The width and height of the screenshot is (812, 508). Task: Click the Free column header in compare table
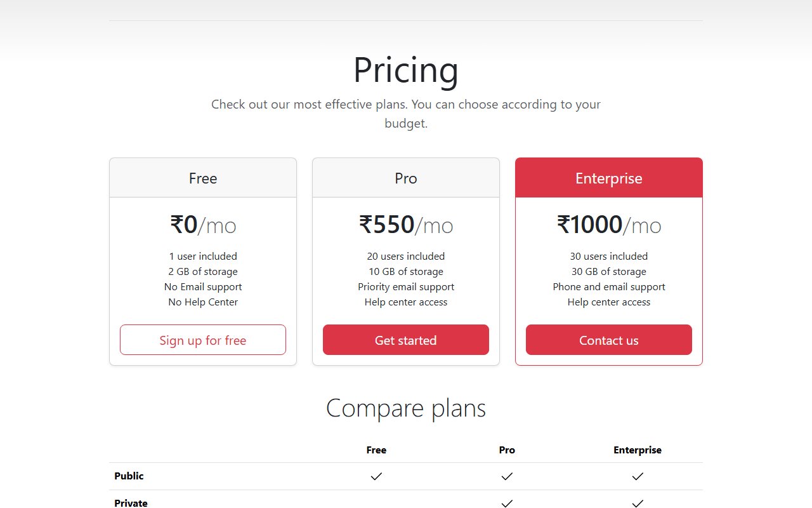point(376,450)
